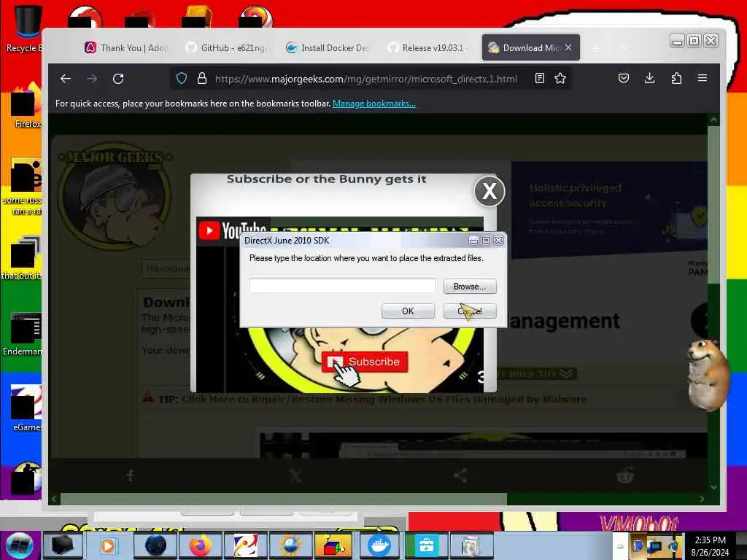Screen dimensions: 747x560
Task: Open Firefox from the taskbar
Action: coord(201,545)
